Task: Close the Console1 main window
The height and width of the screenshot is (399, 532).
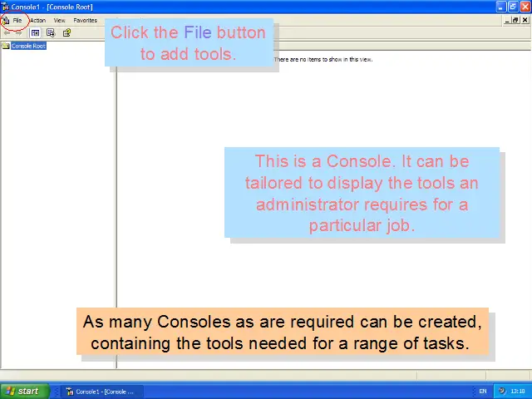Action: tap(525, 7)
